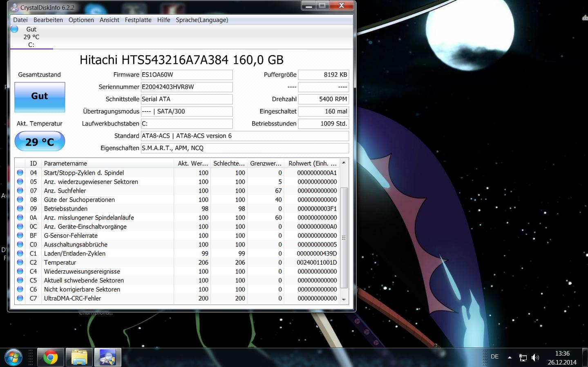
Task: Click the DE language indicator in tray
Action: tap(494, 357)
